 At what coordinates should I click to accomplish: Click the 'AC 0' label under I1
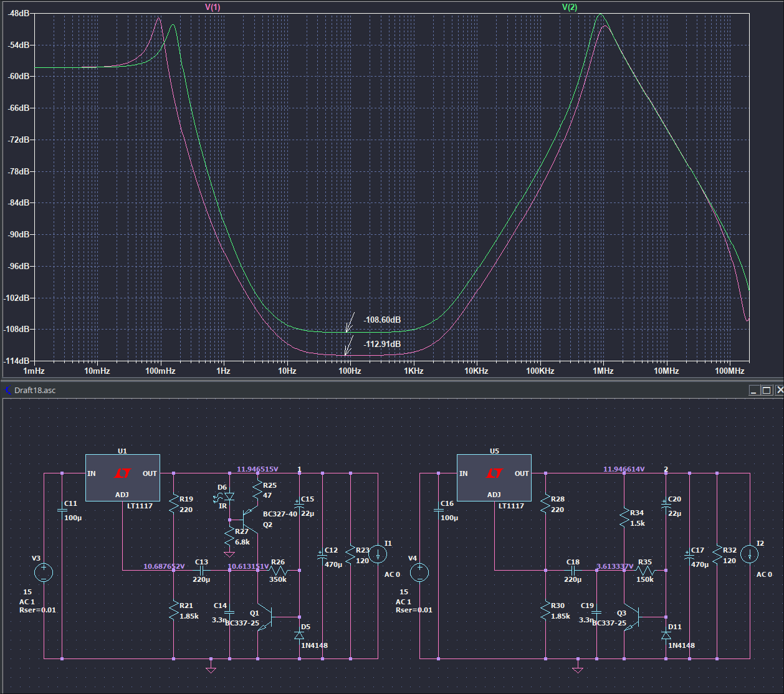(x=392, y=574)
